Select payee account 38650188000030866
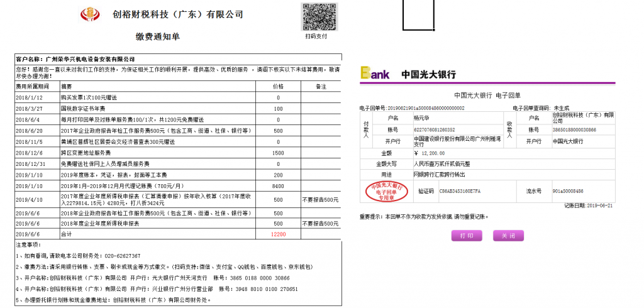 574,129
